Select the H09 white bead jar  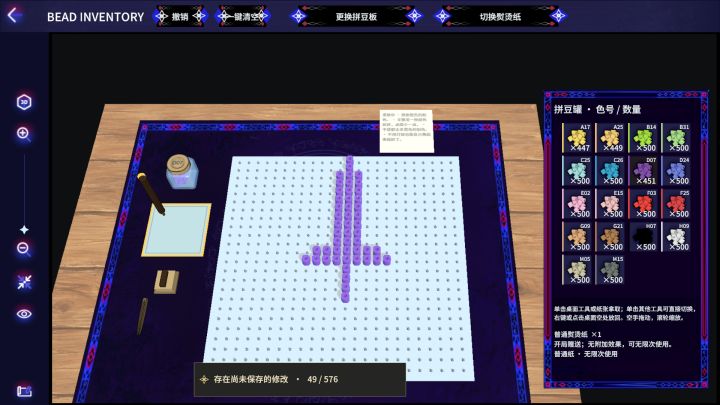point(676,237)
